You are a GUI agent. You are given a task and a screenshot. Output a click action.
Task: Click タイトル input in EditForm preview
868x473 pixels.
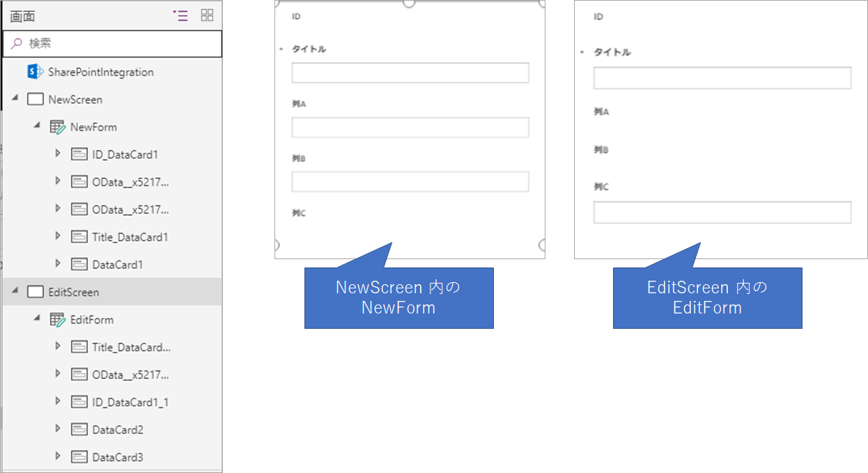pyautogui.click(x=722, y=77)
